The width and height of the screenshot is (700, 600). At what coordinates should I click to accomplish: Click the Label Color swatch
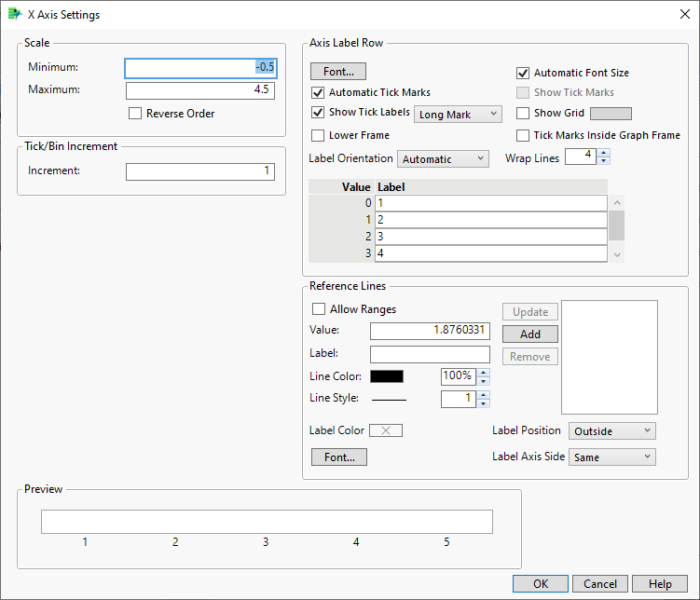click(x=386, y=430)
